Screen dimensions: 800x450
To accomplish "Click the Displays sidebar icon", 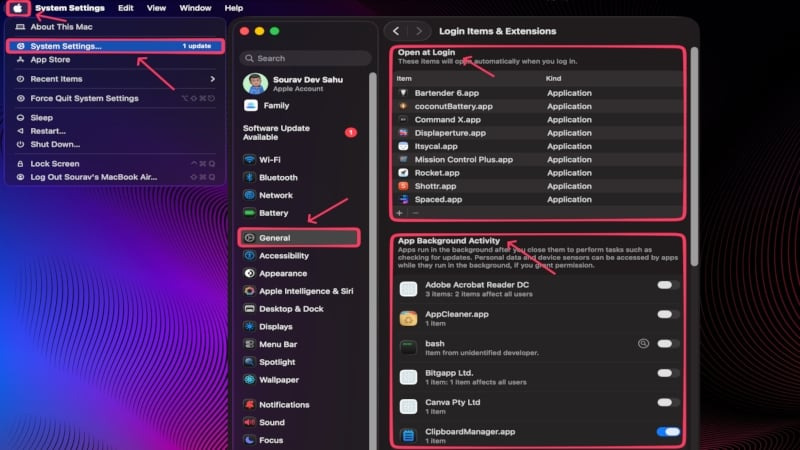I will 249,327.
